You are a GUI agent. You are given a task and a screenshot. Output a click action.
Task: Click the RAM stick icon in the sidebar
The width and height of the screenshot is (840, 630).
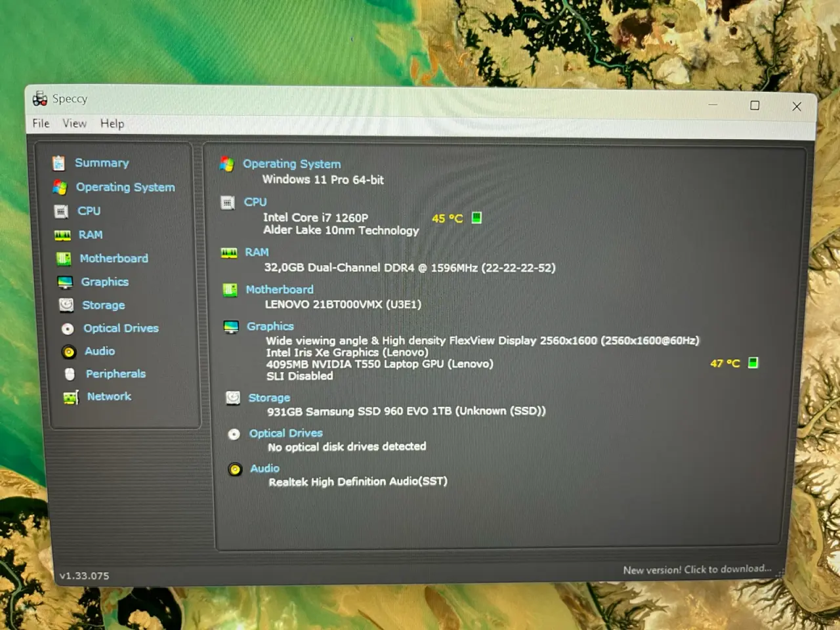[62, 236]
